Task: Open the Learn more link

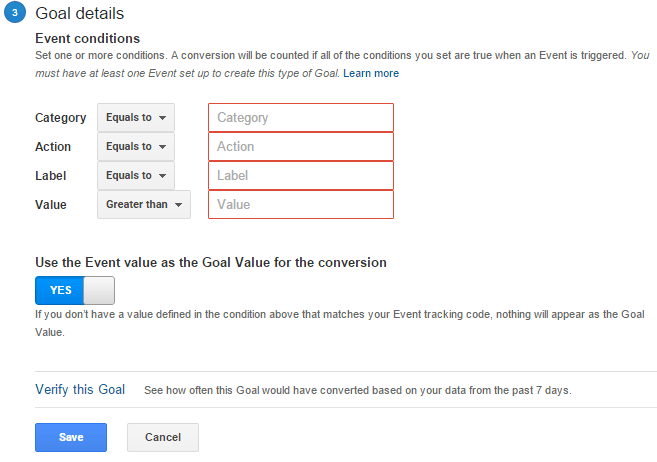Action: pos(371,73)
